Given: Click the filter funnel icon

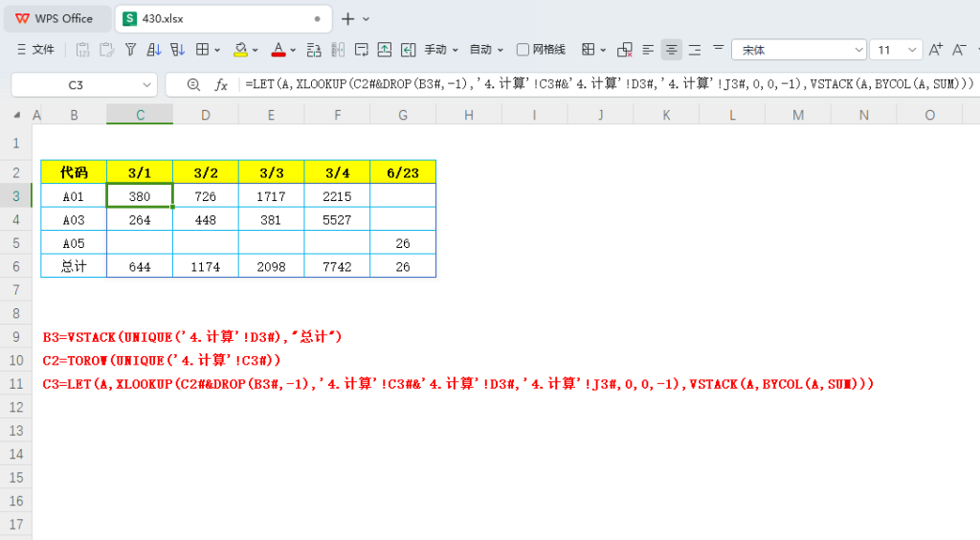Looking at the screenshot, I should click(x=130, y=50).
